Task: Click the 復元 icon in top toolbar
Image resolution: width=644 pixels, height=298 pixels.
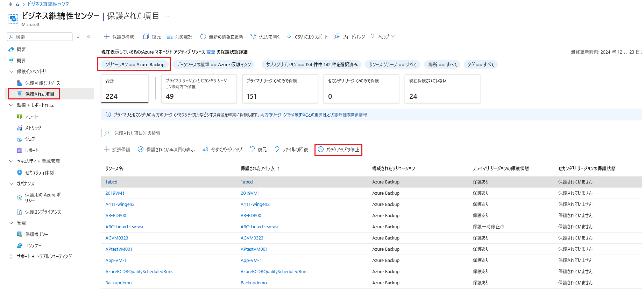Action: [x=146, y=36]
